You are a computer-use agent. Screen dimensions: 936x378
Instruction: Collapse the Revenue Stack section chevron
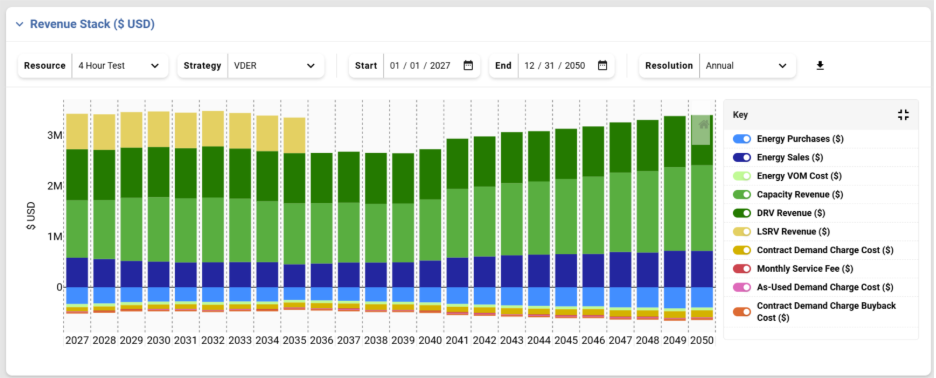tap(20, 24)
